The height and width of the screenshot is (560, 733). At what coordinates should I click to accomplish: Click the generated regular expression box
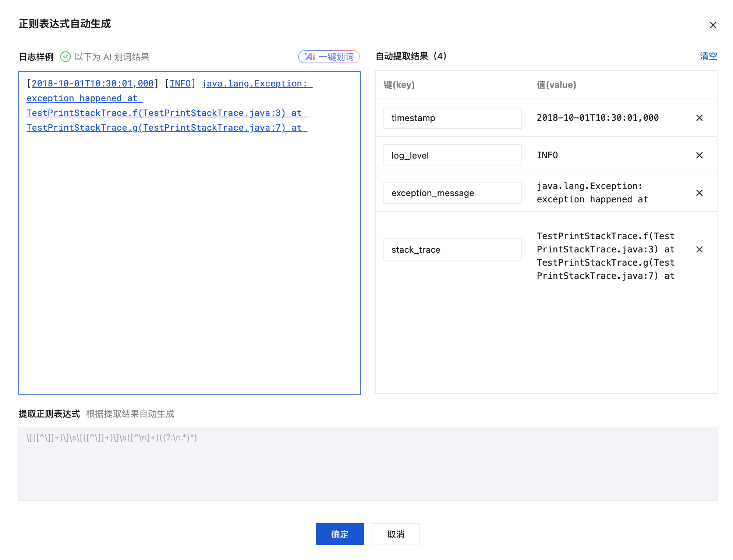[367, 464]
